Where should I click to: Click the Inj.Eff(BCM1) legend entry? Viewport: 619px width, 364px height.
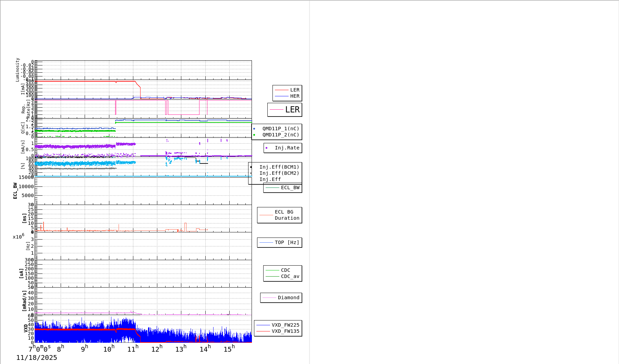point(279,167)
